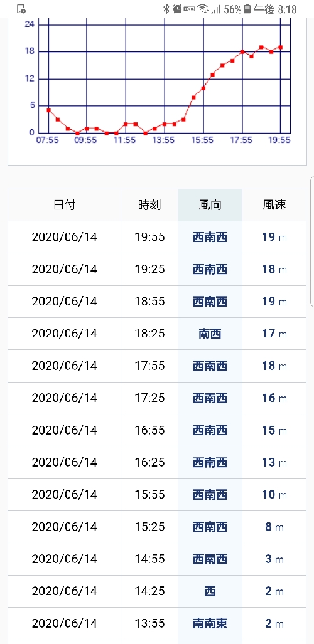Image resolution: width=314 pixels, height=644 pixels.
Task: Tap the VoLTE status icon
Action: pyautogui.click(x=189, y=9)
